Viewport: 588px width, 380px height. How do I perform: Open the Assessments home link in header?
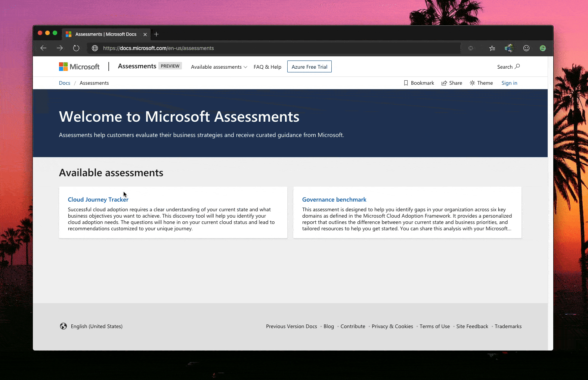(x=137, y=66)
